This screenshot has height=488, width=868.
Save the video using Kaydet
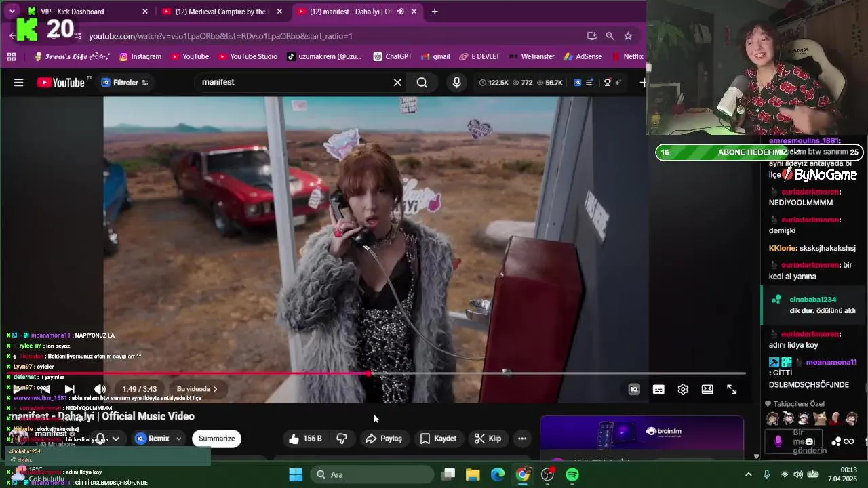tap(438, 439)
